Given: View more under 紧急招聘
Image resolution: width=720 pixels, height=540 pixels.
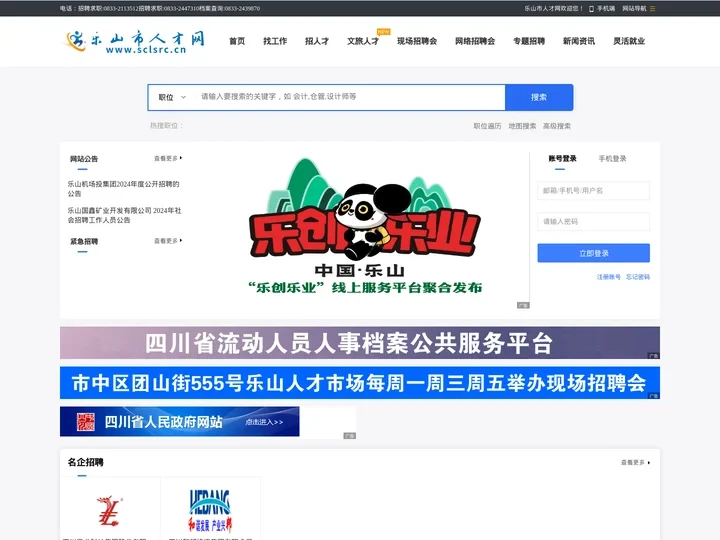Looking at the screenshot, I should pyautogui.click(x=168, y=241).
